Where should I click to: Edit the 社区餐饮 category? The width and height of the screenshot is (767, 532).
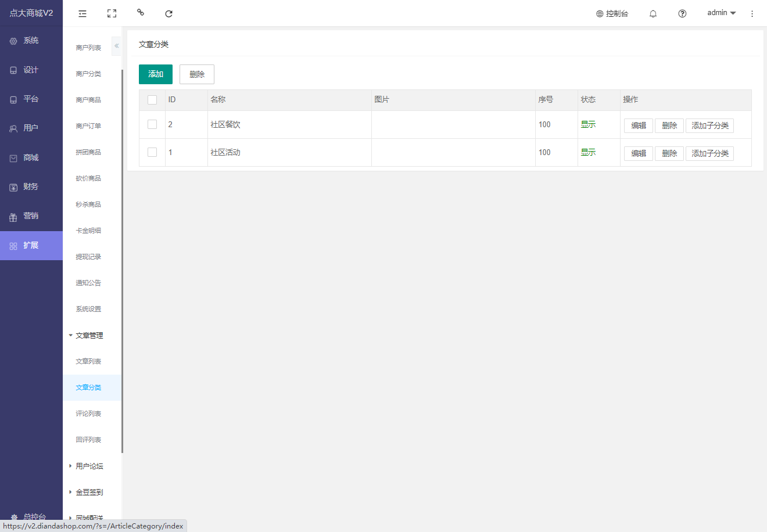[x=639, y=125]
